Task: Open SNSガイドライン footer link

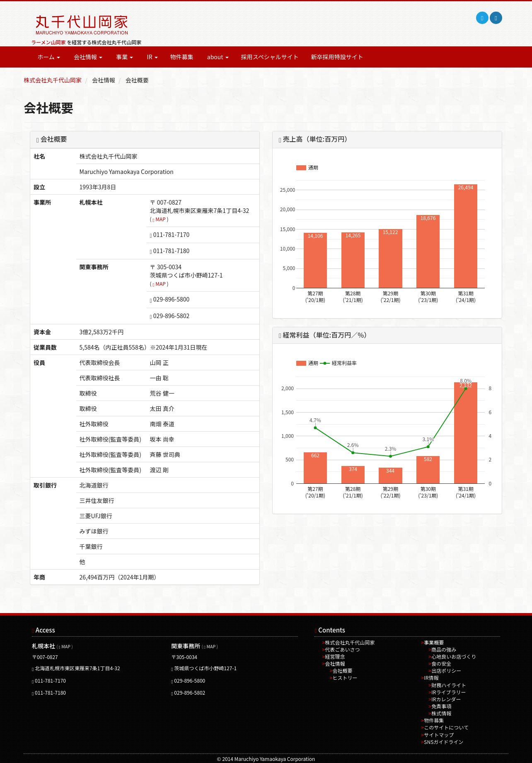Action: 443,742
